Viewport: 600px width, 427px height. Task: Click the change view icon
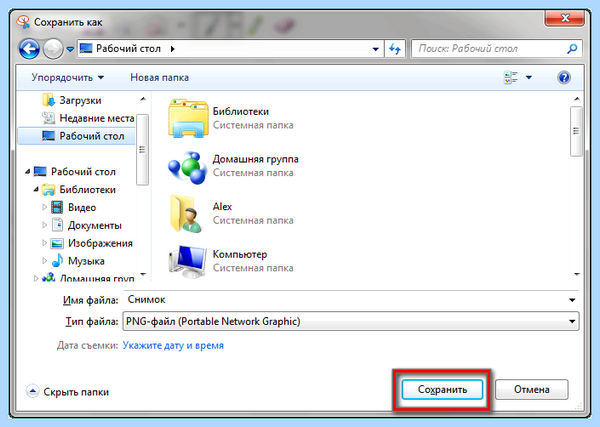[511, 78]
